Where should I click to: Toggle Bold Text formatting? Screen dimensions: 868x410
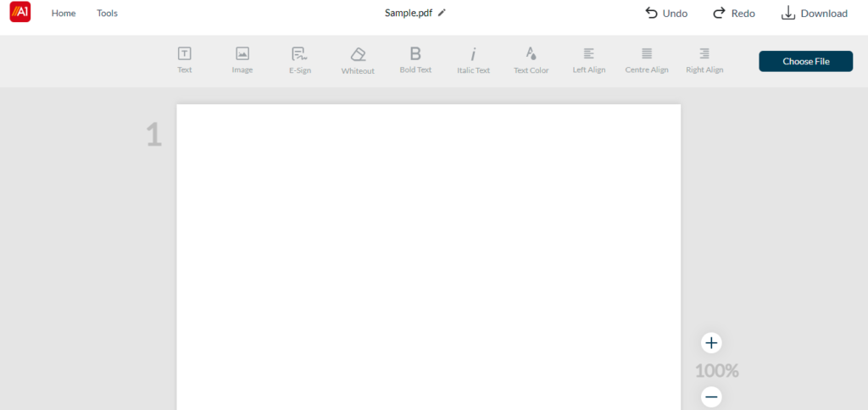click(x=415, y=54)
